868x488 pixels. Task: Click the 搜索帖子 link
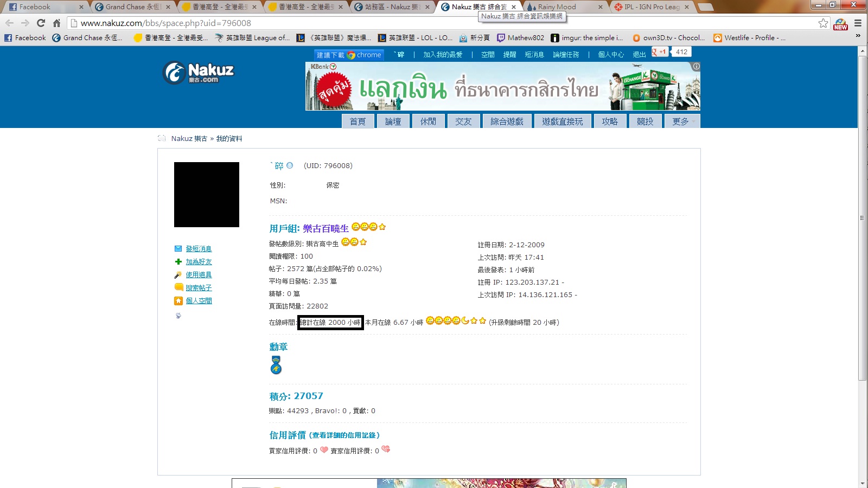tap(199, 288)
